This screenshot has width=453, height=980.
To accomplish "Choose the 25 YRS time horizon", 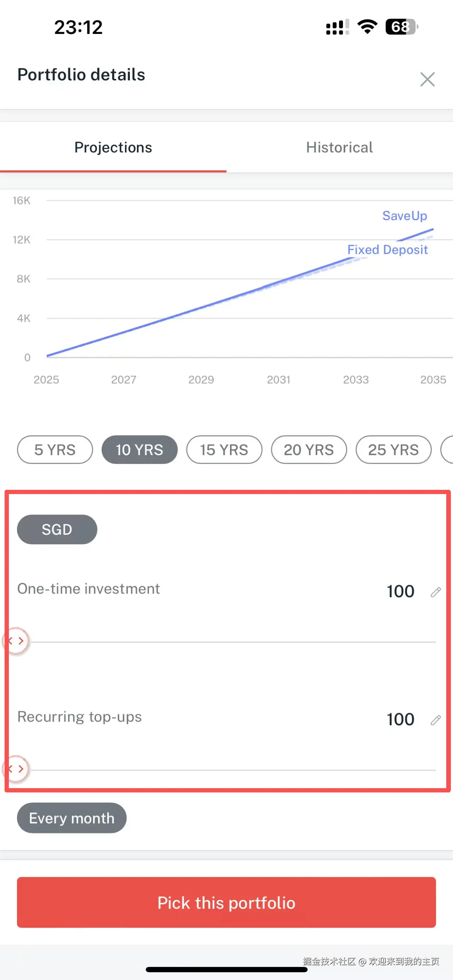I will coord(393,450).
